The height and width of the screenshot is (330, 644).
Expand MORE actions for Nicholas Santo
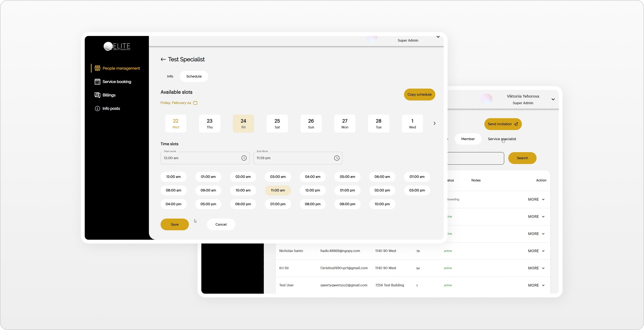pos(536,251)
